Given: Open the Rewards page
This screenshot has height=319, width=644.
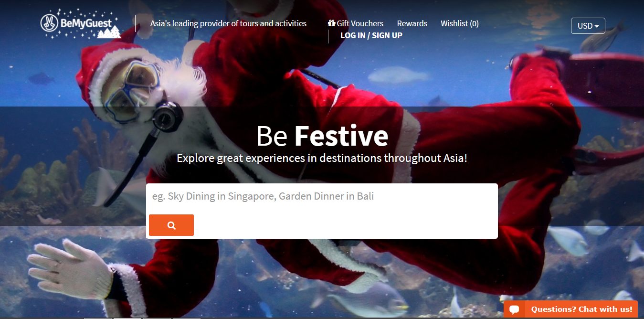Looking at the screenshot, I should coord(412,23).
